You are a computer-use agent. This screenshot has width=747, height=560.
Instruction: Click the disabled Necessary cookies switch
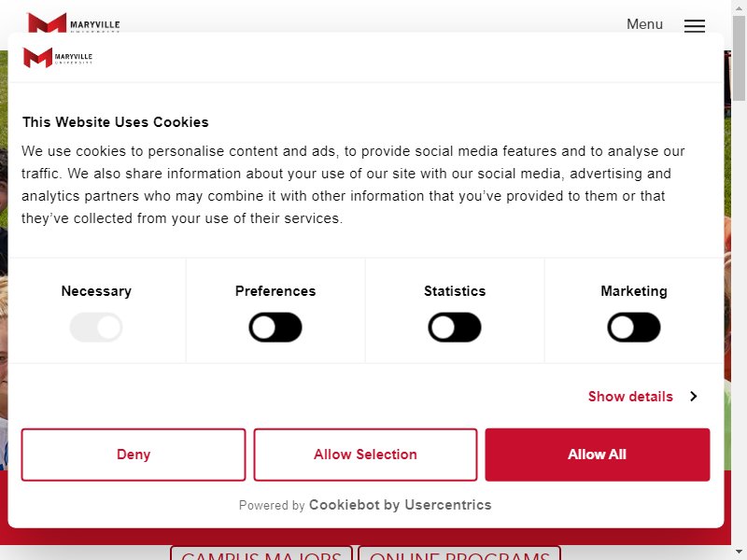click(x=96, y=328)
